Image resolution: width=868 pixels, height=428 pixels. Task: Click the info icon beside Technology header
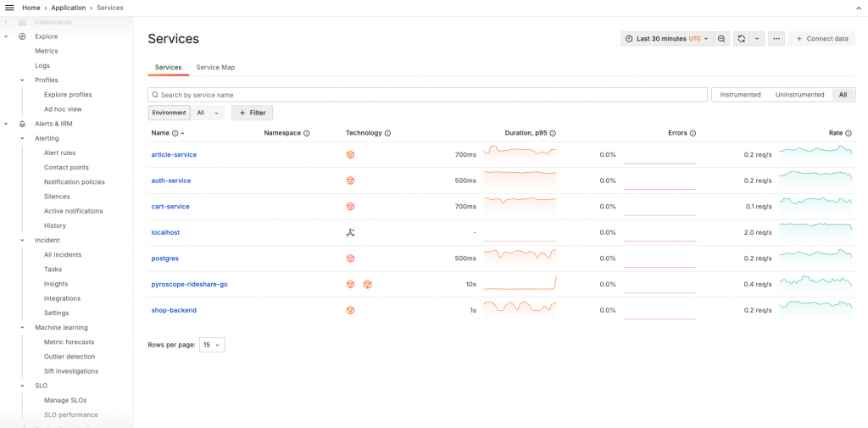click(387, 133)
